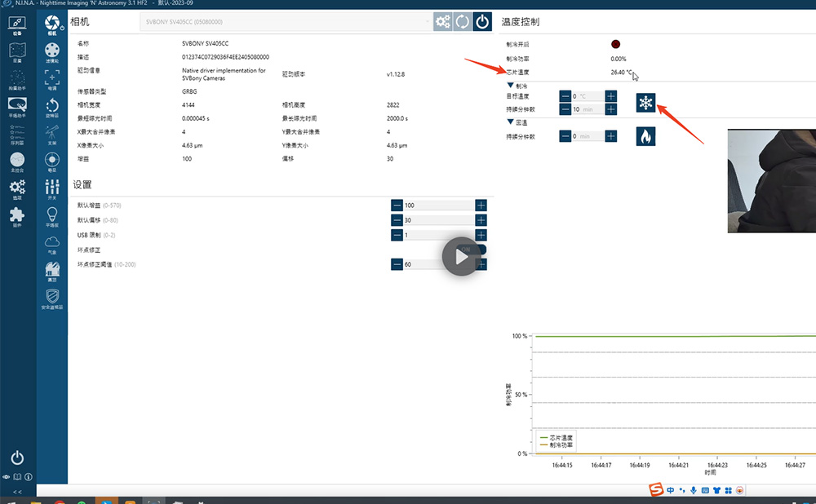The width and height of the screenshot is (816, 504).
Task: Open the 旋转器 rotator section
Action: pyautogui.click(x=52, y=108)
